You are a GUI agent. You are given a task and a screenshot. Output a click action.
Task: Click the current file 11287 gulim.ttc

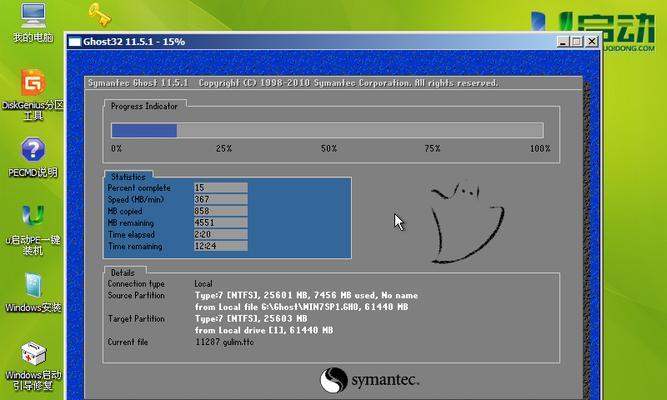[x=225, y=342]
